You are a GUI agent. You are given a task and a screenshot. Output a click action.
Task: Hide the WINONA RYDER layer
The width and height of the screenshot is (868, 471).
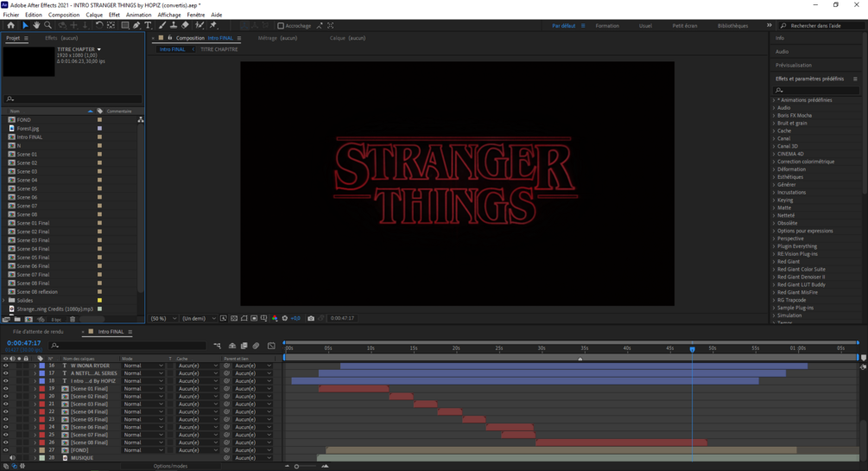coord(6,366)
